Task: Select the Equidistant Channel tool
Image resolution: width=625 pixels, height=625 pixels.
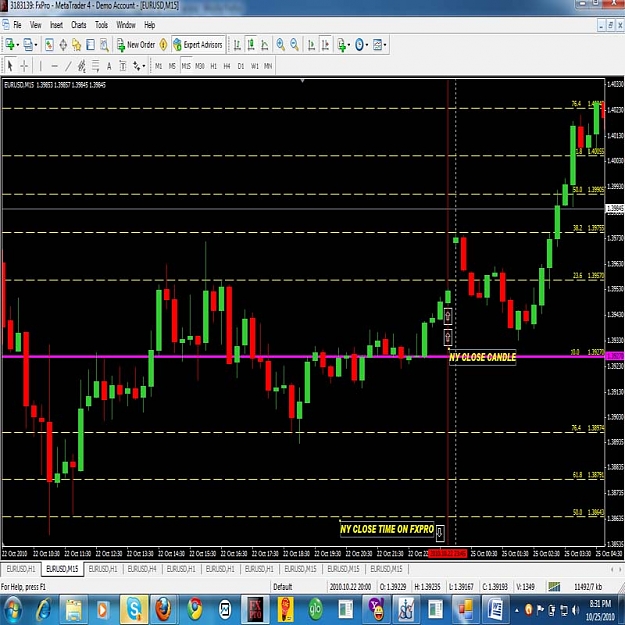Action: 82,66
